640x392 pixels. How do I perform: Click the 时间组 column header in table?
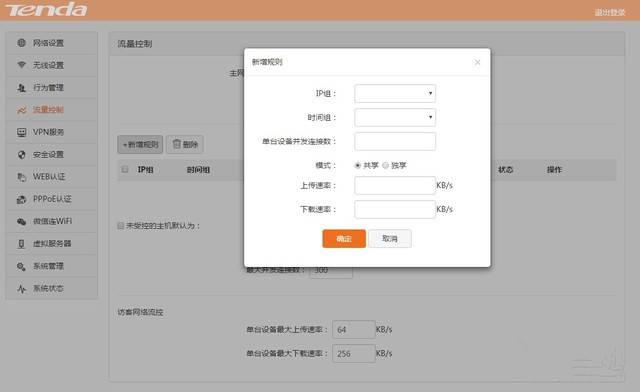(198, 169)
